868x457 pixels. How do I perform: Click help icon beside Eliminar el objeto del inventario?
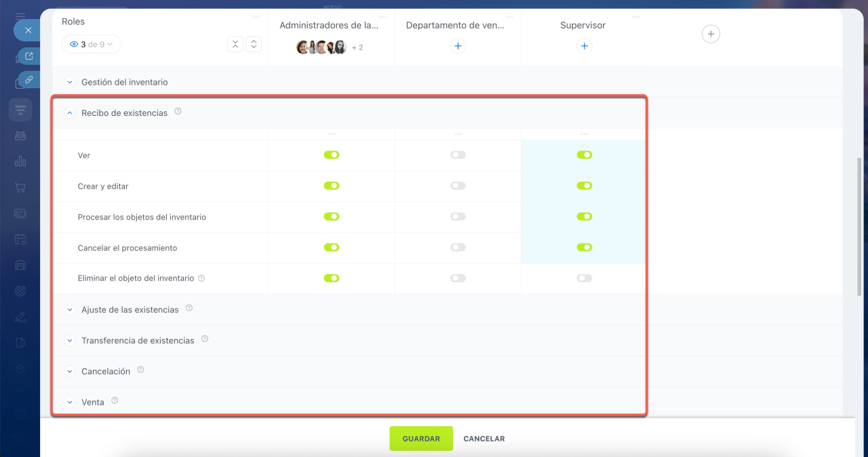point(201,278)
